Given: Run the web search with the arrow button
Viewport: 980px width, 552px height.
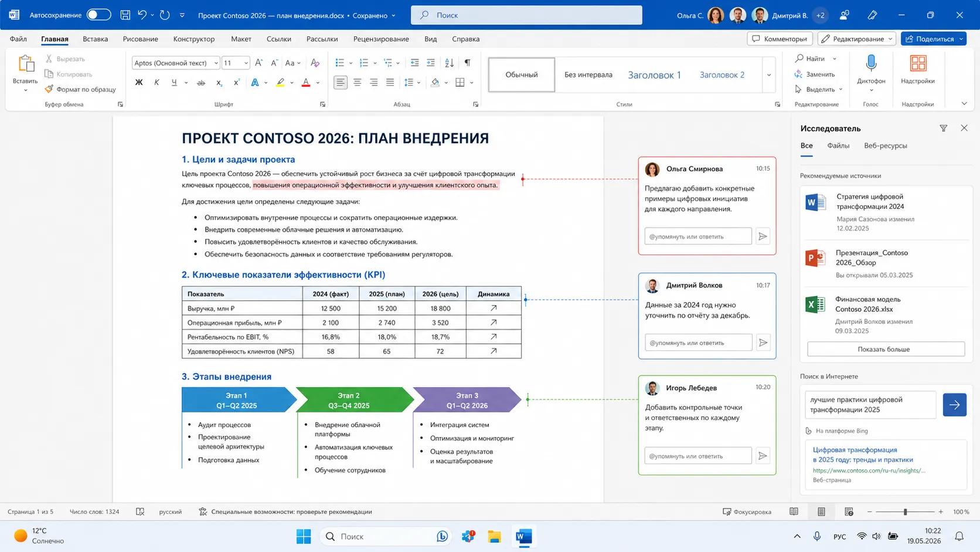Looking at the screenshot, I should [954, 405].
